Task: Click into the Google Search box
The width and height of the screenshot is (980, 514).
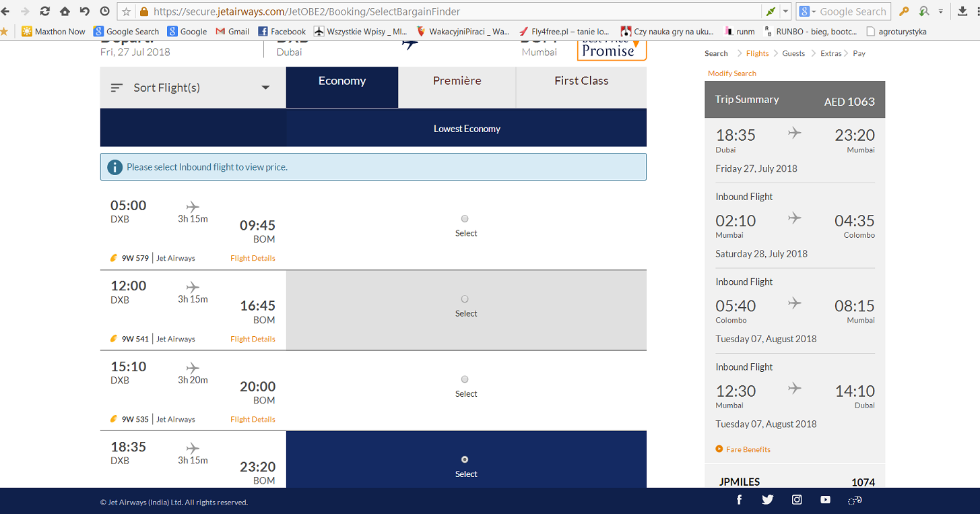Action: (853, 11)
